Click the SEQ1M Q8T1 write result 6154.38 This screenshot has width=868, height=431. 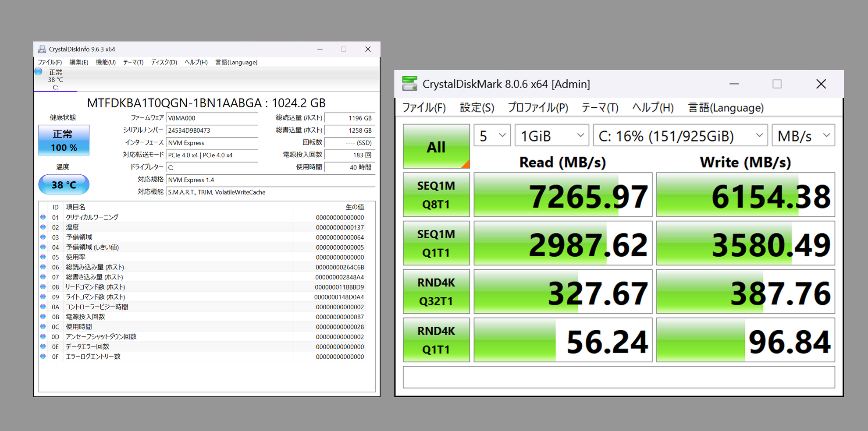(x=746, y=194)
